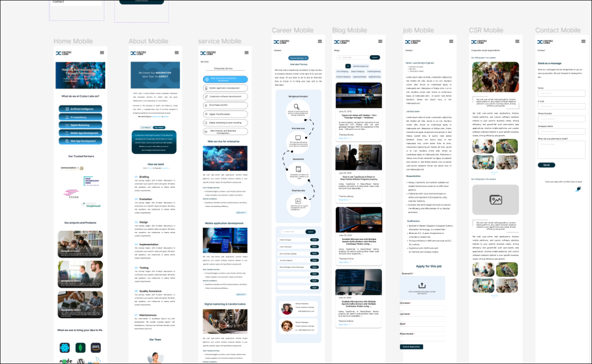Viewport: 592px width, 364px height.
Task: Select Web service for enterprise pill
Action: tap(225, 79)
